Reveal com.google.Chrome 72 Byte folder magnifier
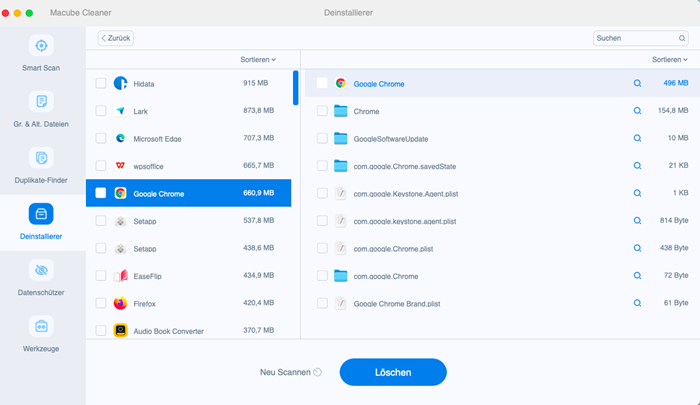Viewport: 700px width, 405px height. (638, 276)
